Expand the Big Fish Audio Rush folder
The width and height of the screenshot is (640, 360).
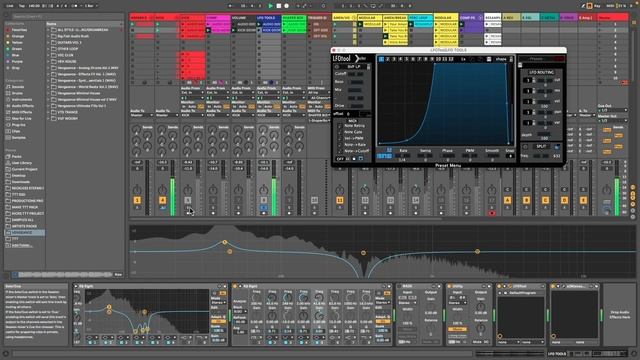point(48,36)
